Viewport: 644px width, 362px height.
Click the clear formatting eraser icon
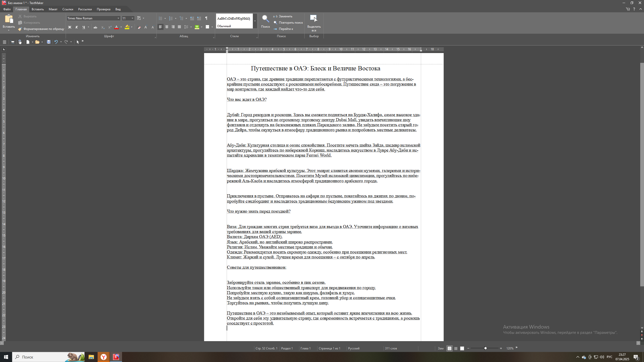click(139, 27)
